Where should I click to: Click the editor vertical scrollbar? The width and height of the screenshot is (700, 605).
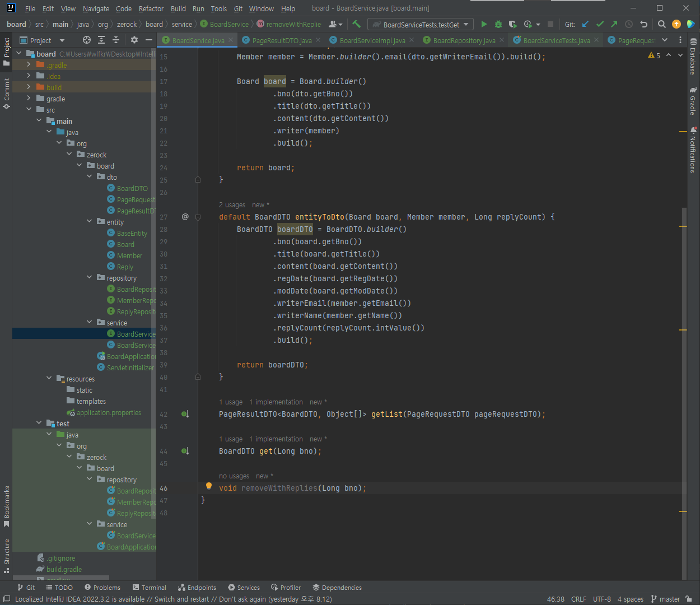pos(684,394)
